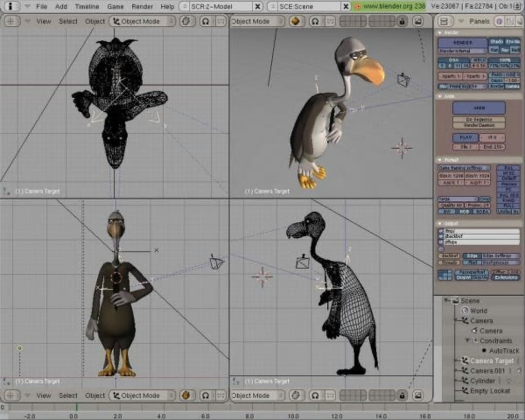Click the lock layers icon in top-right viewport
This screenshot has width=525, height=420.
coord(401,22)
